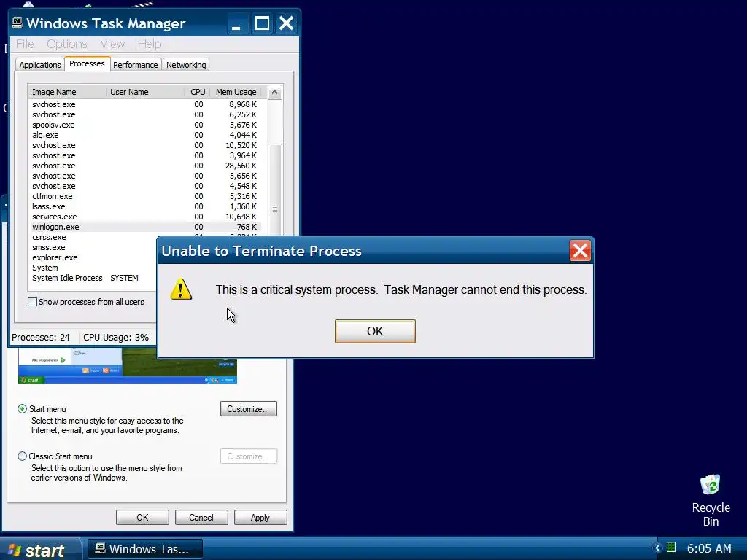Select the lsass.exe process row

click(x=145, y=206)
